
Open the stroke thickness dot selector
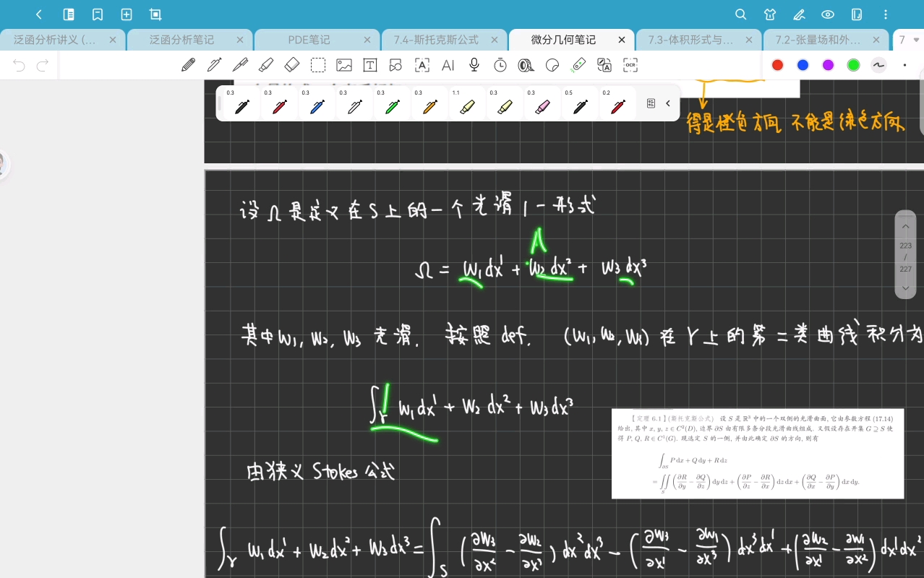click(x=904, y=65)
